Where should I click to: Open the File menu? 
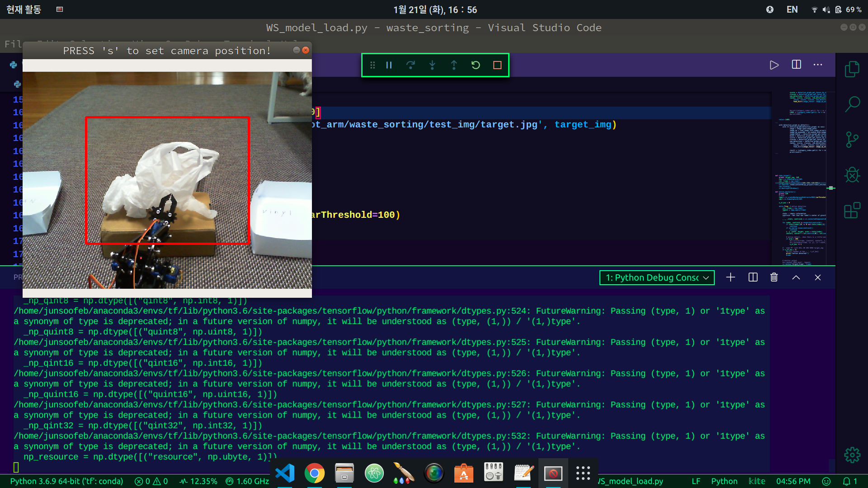click(x=13, y=44)
